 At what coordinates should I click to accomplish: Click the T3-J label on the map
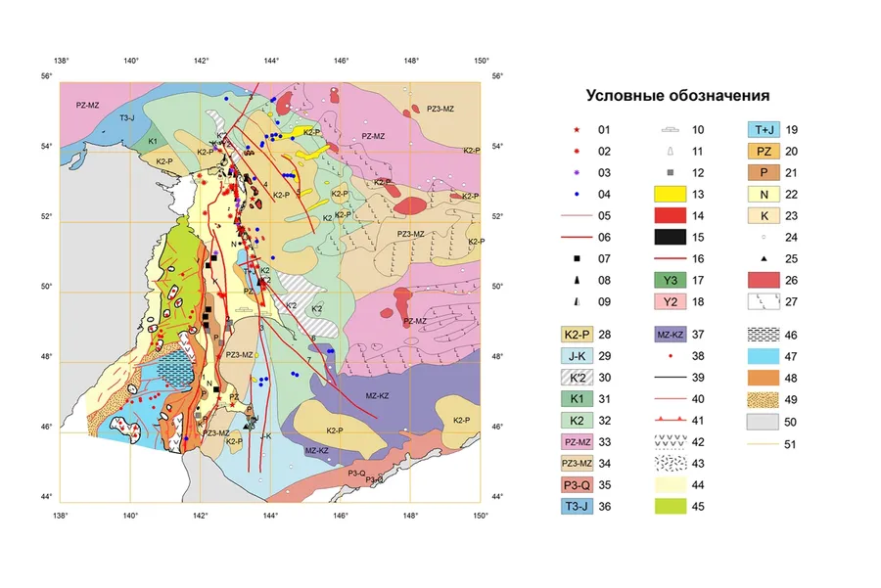click(126, 118)
